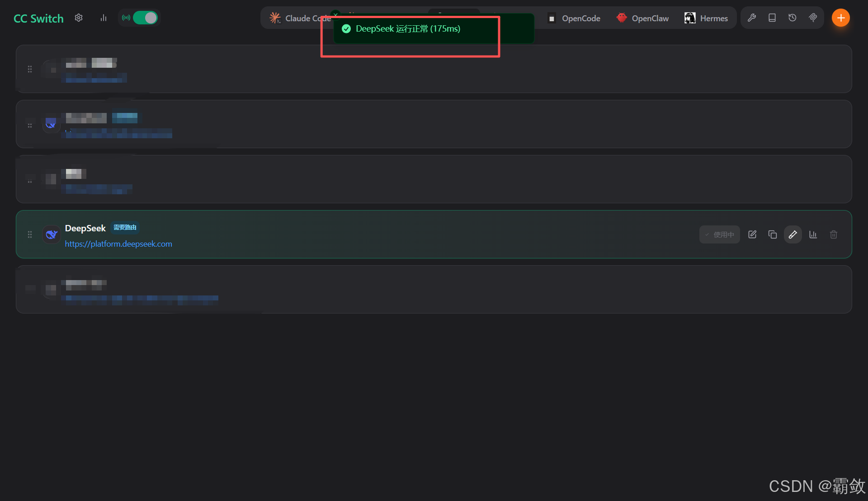Click the highlighted test icon for DeepSeek

(793, 234)
